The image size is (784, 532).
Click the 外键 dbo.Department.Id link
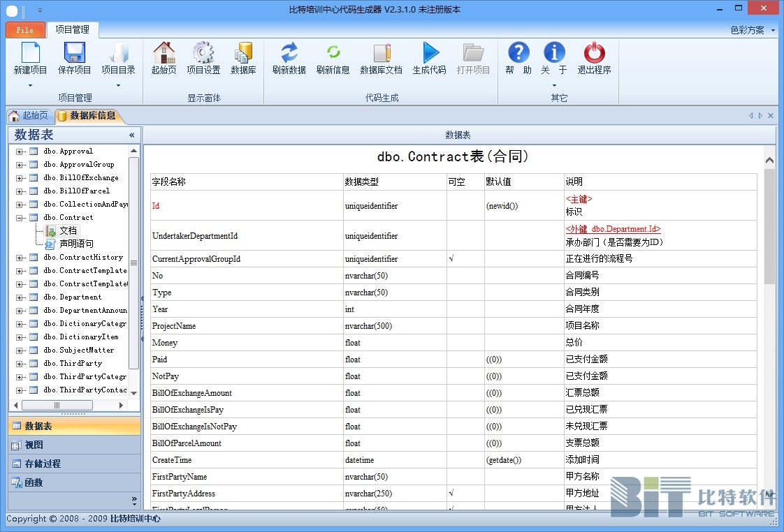coord(613,229)
